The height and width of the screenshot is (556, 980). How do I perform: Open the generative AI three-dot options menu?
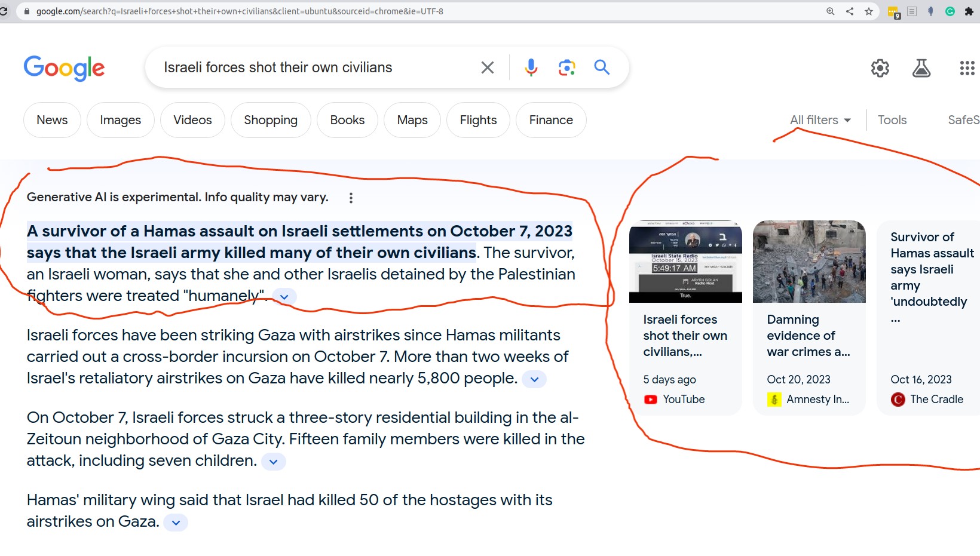tap(351, 198)
